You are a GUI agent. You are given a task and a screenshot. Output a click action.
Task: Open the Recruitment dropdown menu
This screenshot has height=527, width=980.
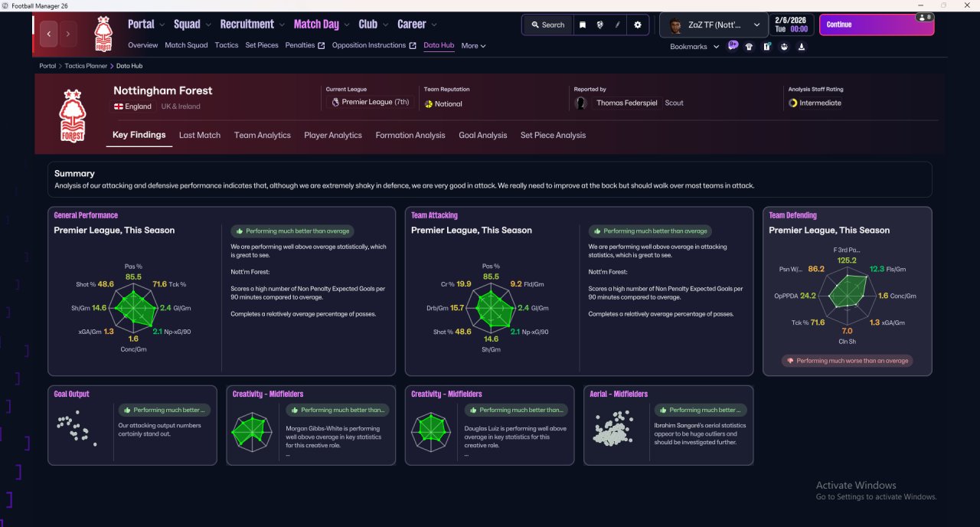(x=252, y=24)
